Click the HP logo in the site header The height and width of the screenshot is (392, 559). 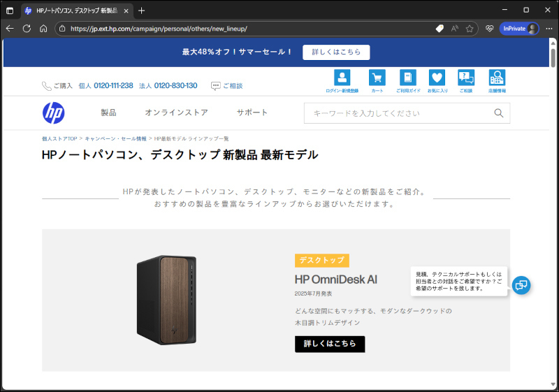click(x=53, y=112)
